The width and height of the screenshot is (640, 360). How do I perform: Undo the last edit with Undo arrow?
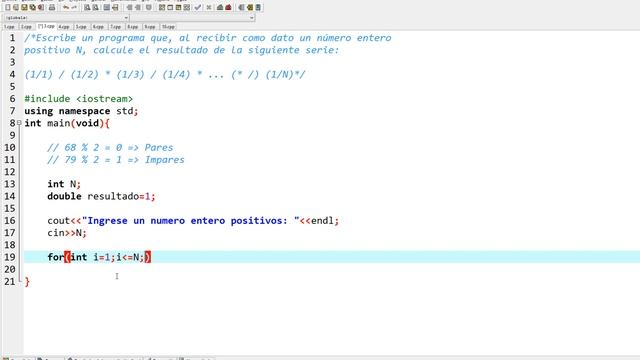(x=66, y=7)
